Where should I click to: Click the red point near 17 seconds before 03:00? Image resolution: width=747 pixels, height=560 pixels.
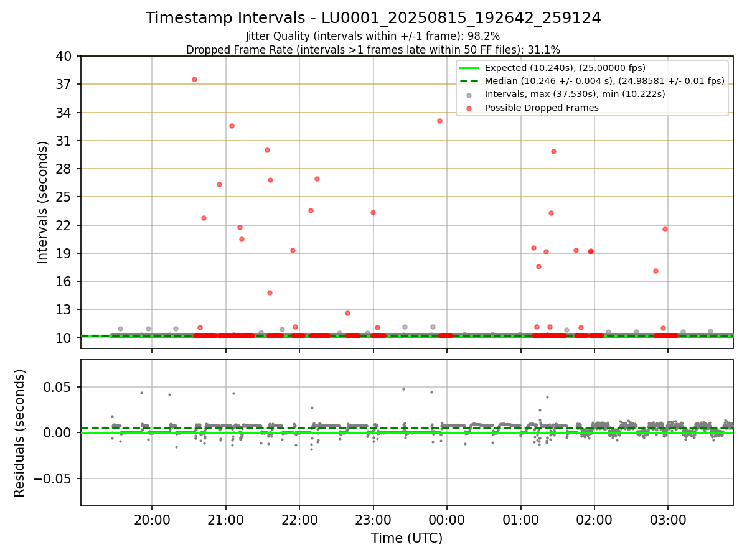pos(655,271)
